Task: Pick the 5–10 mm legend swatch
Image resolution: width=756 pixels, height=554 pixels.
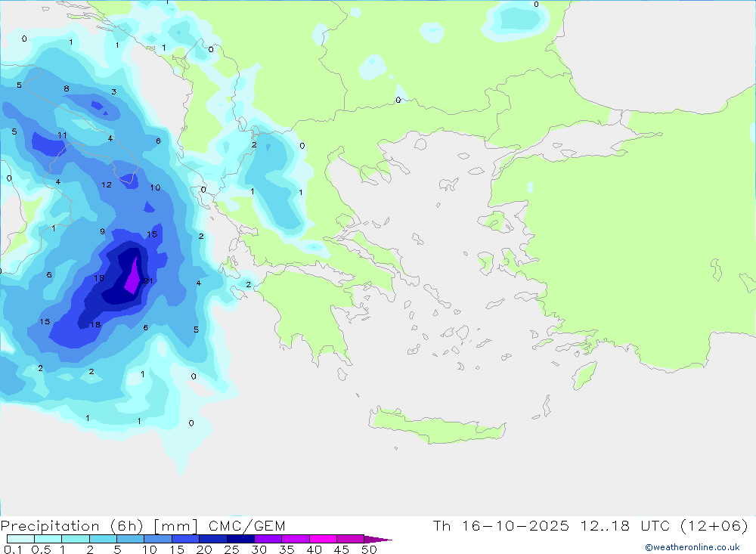Action: pos(131,539)
